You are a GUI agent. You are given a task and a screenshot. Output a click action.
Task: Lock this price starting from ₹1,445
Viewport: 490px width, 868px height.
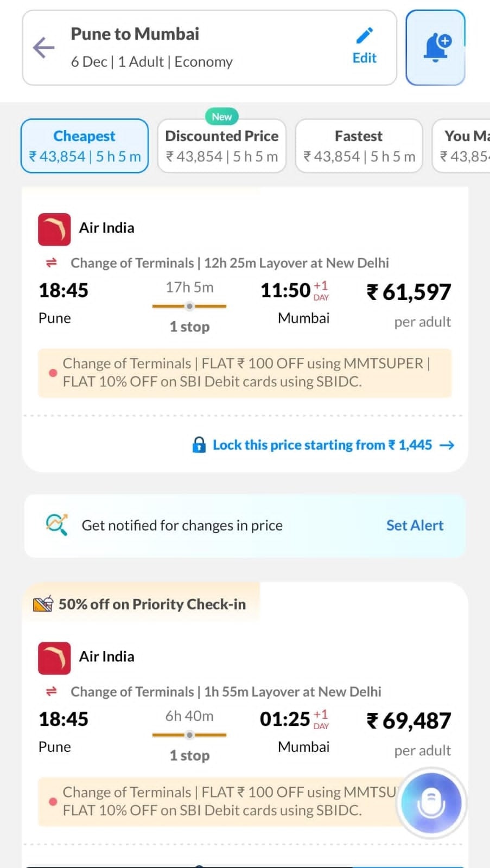tap(322, 444)
